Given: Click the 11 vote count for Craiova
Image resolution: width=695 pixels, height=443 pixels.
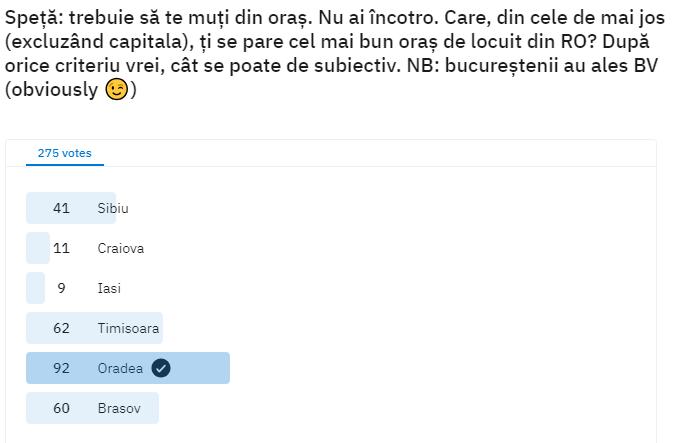Looking at the screenshot, I should click(61, 248).
